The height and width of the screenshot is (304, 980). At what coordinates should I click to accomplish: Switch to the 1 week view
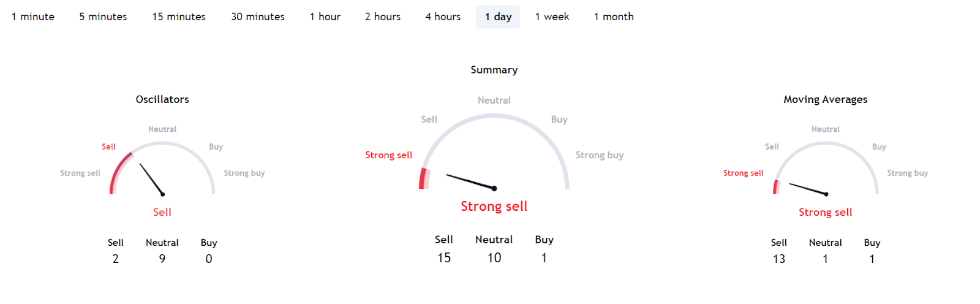[552, 17]
